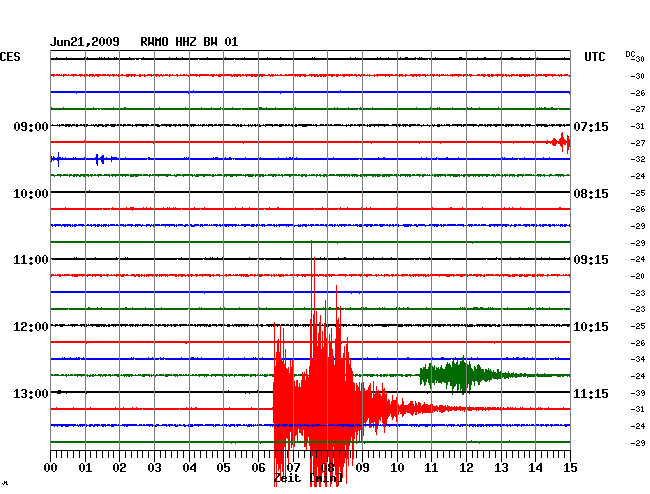Click the 09:15 UTC time label
Viewport: 650px width, 494px height.
tap(591, 260)
